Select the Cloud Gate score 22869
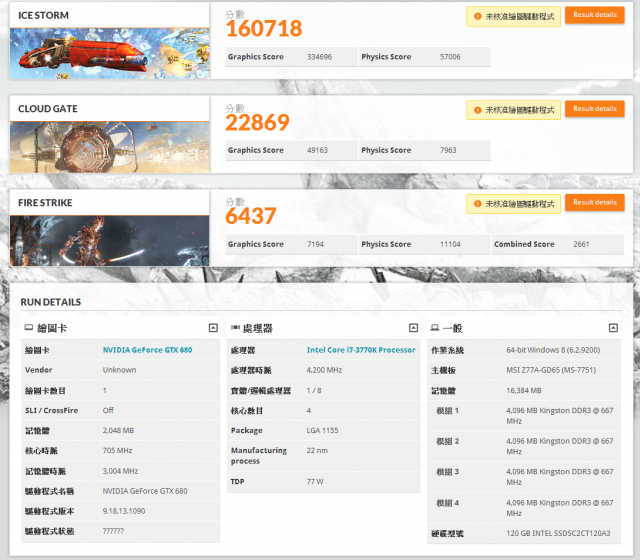This screenshot has width=640, height=560. [x=258, y=122]
